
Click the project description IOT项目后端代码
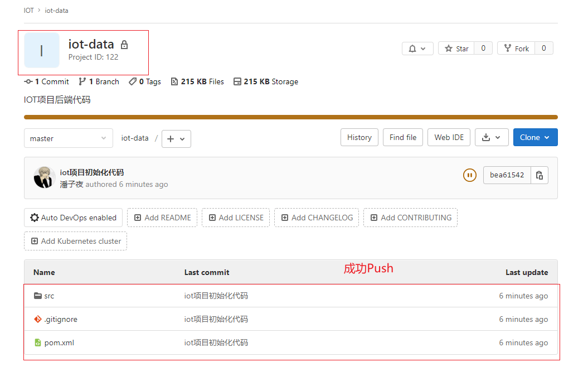click(x=57, y=100)
